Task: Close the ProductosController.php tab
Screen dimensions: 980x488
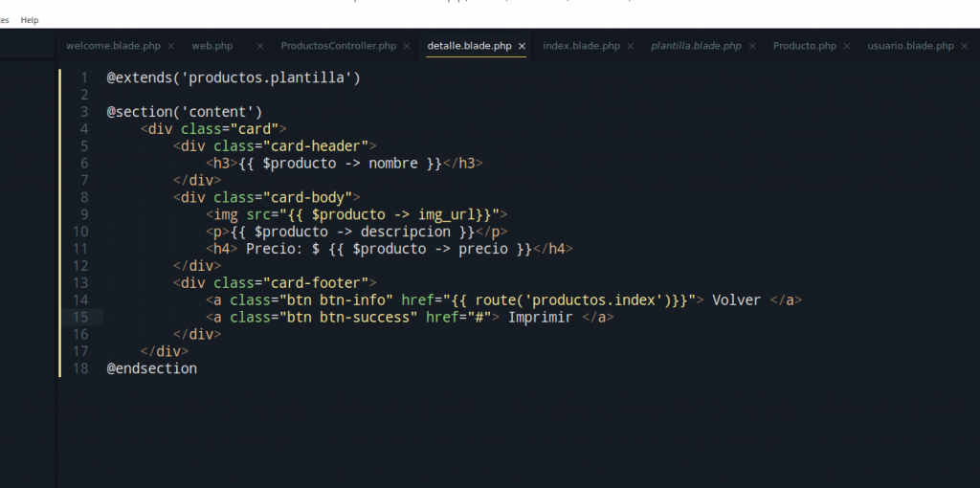Action: [407, 46]
